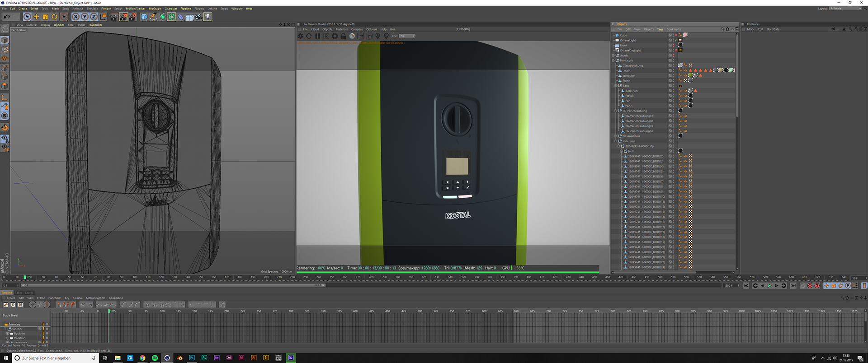The image size is (868, 363).
Task: Collapse the PG Verschraubung group
Action: tap(616, 111)
